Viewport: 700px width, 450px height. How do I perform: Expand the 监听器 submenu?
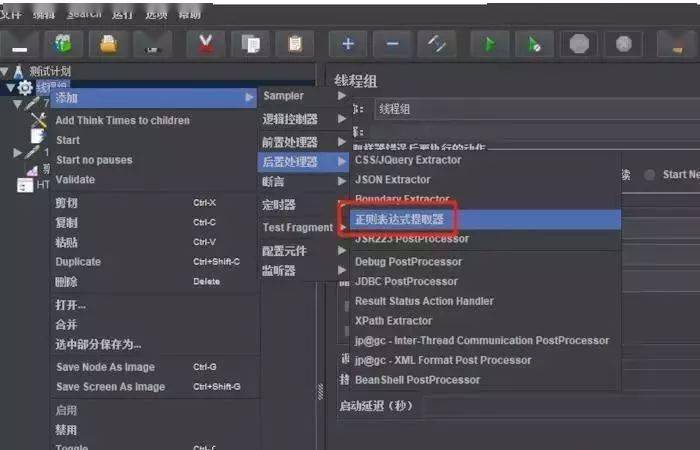(304, 271)
